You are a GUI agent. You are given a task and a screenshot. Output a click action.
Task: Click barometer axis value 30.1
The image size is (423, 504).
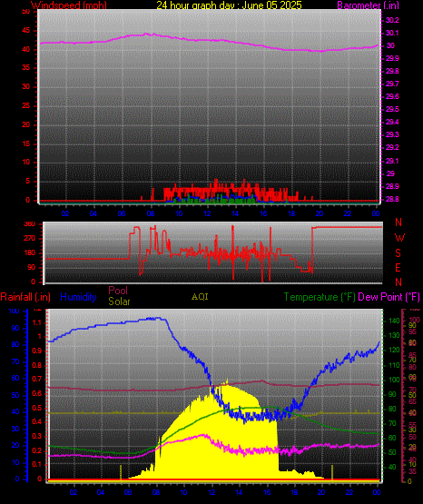pyautogui.click(x=392, y=33)
